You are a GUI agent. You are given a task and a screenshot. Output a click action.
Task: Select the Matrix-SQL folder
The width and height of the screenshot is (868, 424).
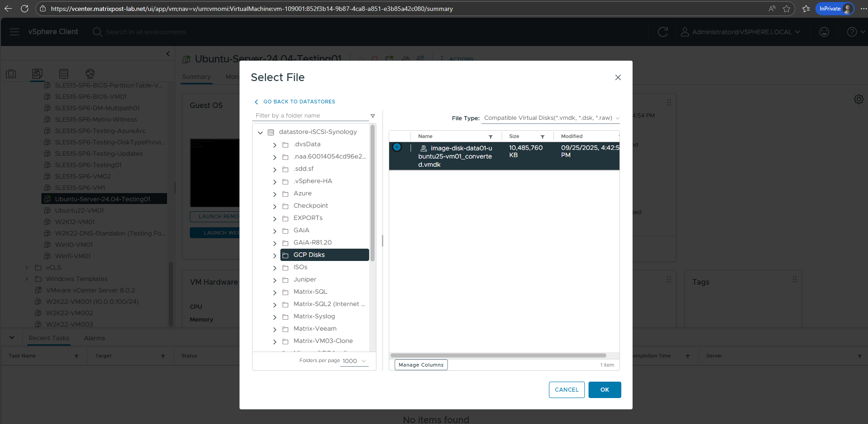tap(310, 292)
